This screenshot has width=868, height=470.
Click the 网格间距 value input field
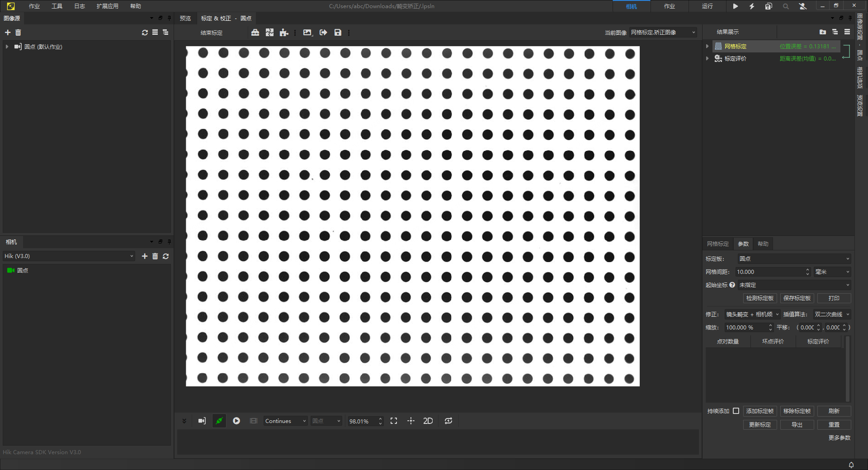coord(769,272)
